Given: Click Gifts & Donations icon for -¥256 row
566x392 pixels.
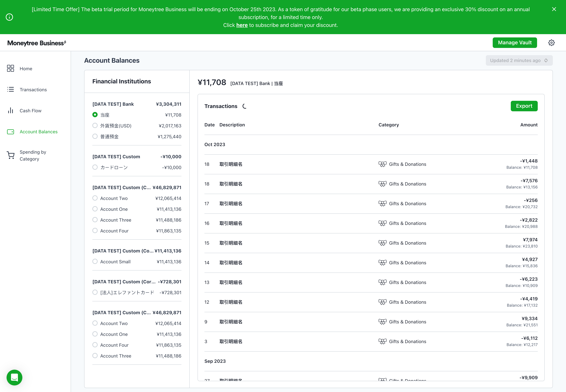Looking at the screenshot, I should click(x=382, y=203).
